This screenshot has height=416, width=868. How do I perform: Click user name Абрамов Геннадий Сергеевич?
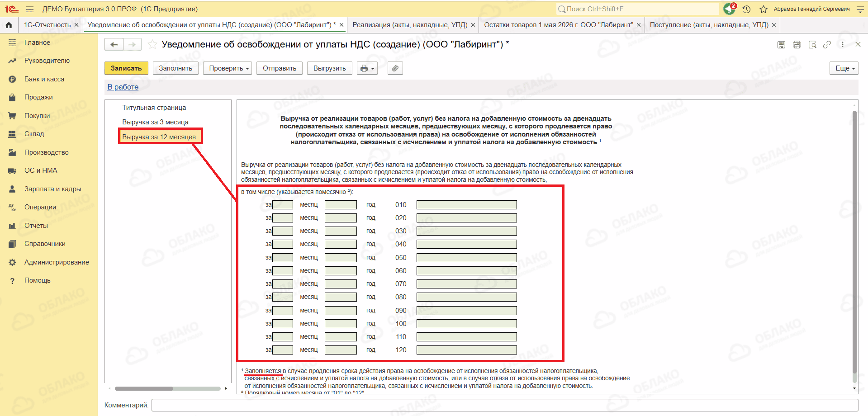pyautogui.click(x=811, y=9)
